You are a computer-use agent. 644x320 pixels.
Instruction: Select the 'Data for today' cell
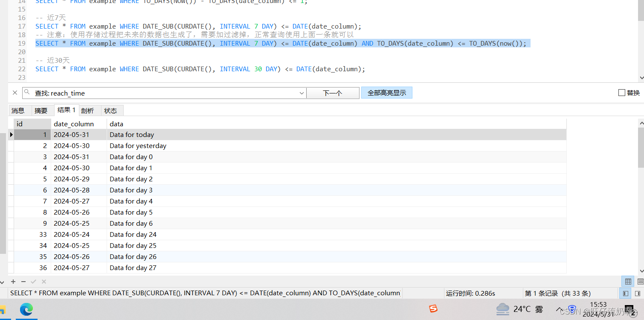pyautogui.click(x=337, y=135)
